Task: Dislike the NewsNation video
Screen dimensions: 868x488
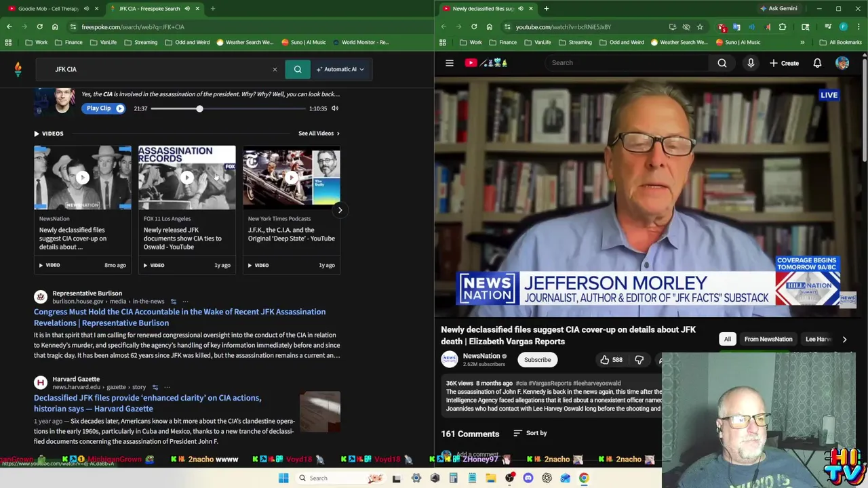Action: tap(639, 360)
